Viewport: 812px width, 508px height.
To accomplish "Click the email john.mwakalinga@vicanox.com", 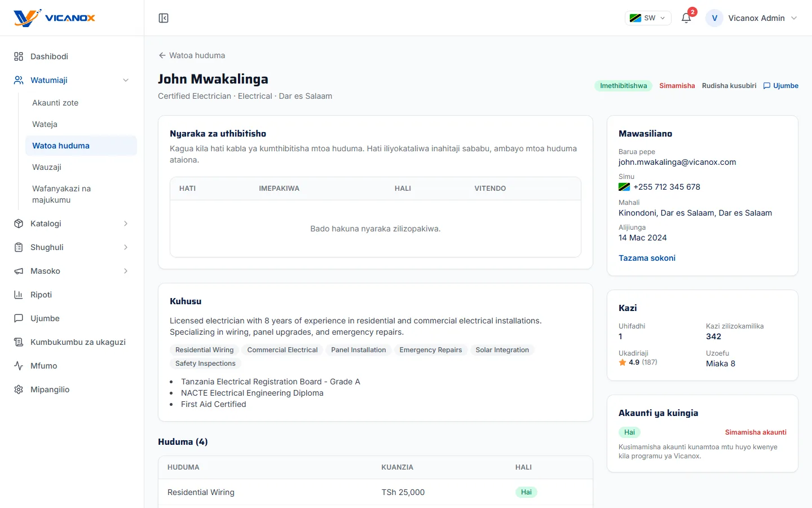I will (x=677, y=162).
